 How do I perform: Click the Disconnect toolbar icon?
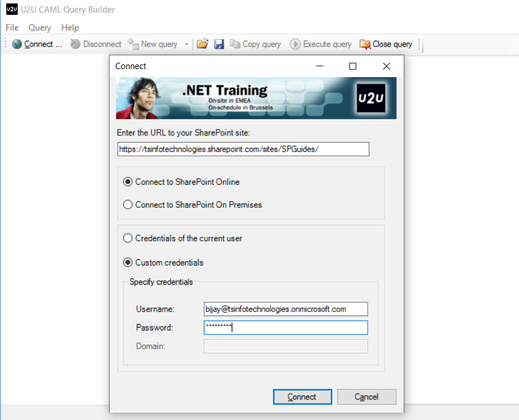(75, 44)
